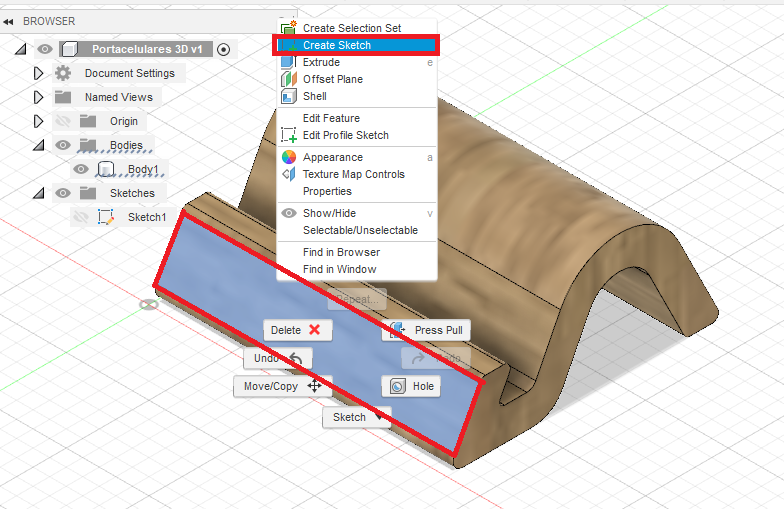This screenshot has height=509, width=784.
Task: Show the hidden Origin folder
Action: tap(62, 121)
